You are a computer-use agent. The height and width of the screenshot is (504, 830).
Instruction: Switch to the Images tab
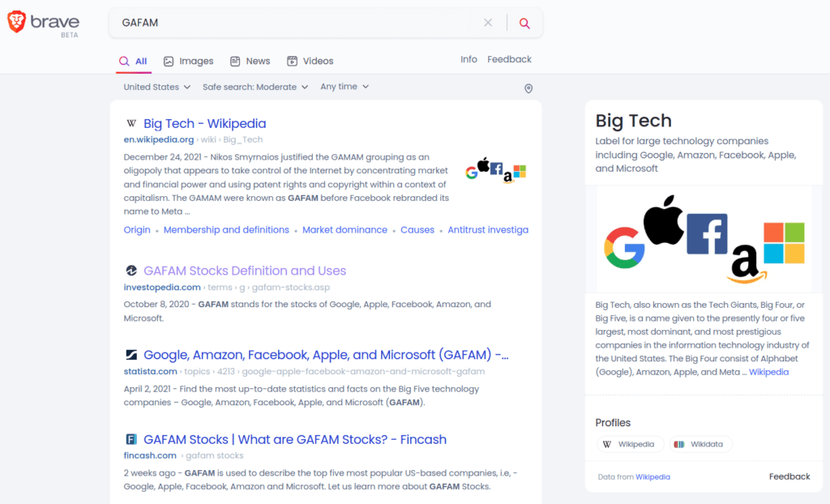[x=188, y=62]
